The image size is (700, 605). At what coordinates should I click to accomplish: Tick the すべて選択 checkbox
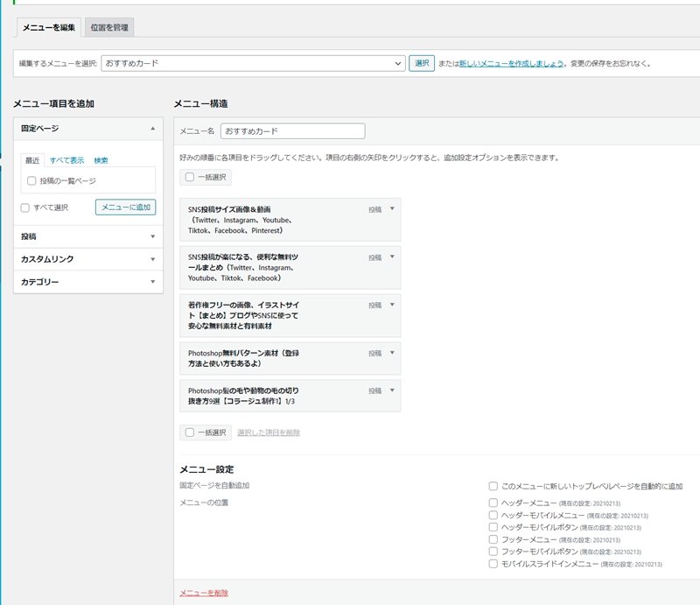pos(25,208)
